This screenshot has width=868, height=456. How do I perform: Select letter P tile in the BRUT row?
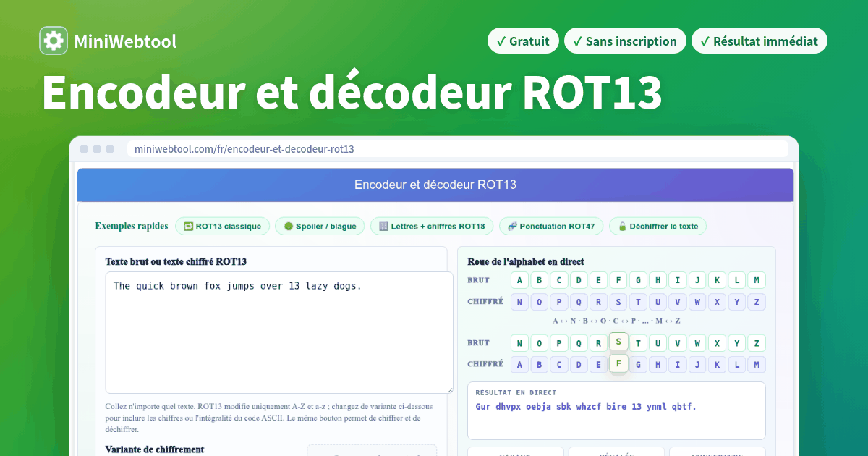coord(559,343)
